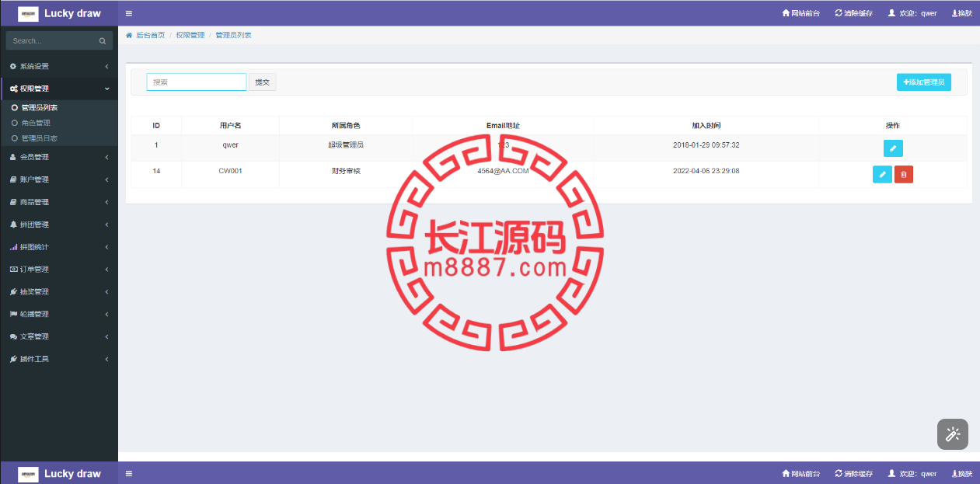
Task: Expand 插件工具 menu
Action: tap(59, 359)
